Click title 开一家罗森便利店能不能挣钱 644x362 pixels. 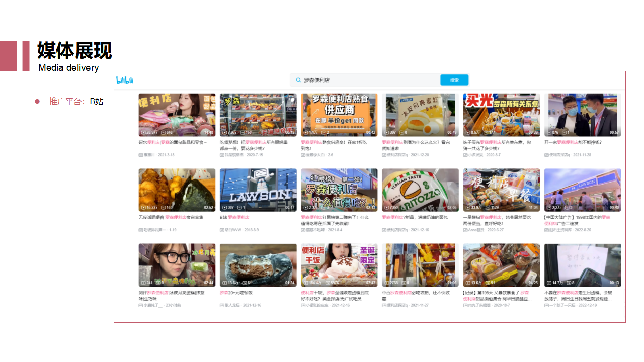(x=573, y=142)
